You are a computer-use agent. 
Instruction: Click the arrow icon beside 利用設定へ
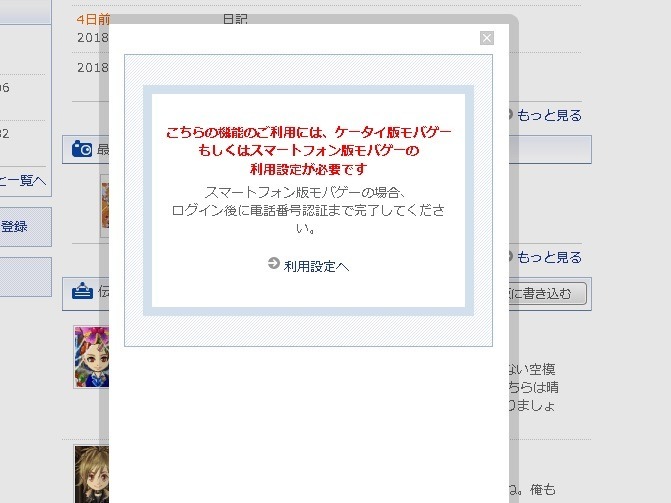click(274, 263)
